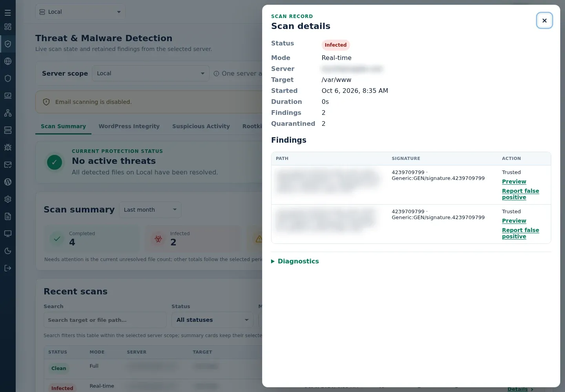Viewport: 565px width, 392px height.
Task: Click the biohazard icon on Infected card
Action: click(158, 239)
